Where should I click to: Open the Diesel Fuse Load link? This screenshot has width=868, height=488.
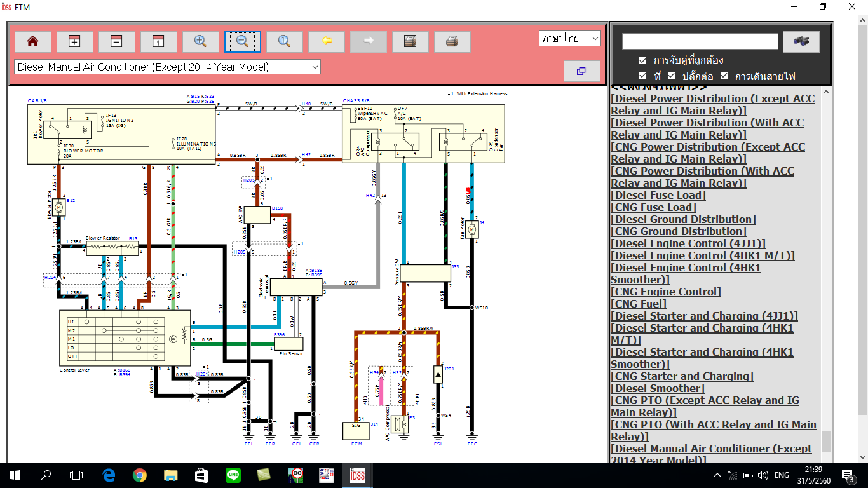pos(658,195)
